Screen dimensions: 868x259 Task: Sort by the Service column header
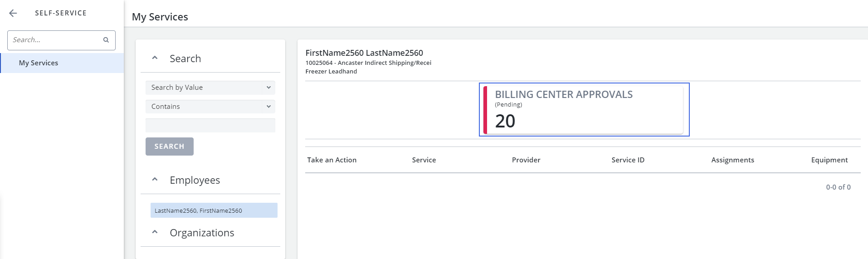(x=424, y=160)
